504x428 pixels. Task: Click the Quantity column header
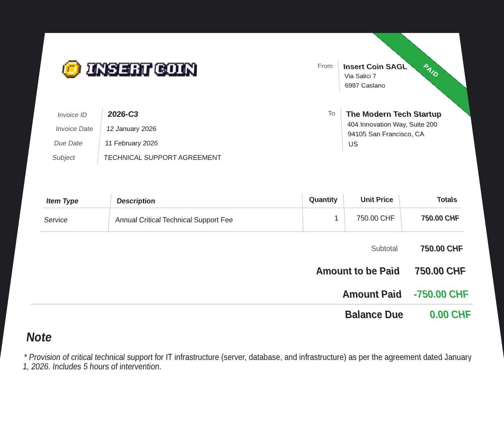323,199
